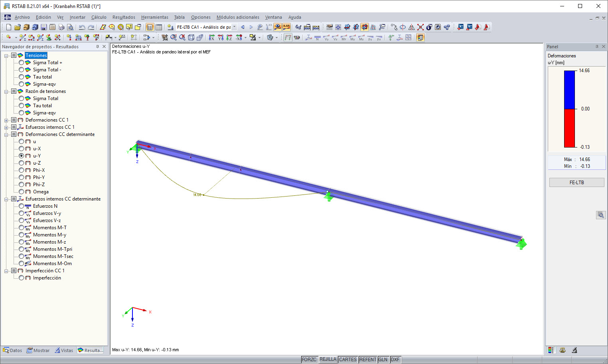Open a file with the folder icon

click(x=17, y=27)
